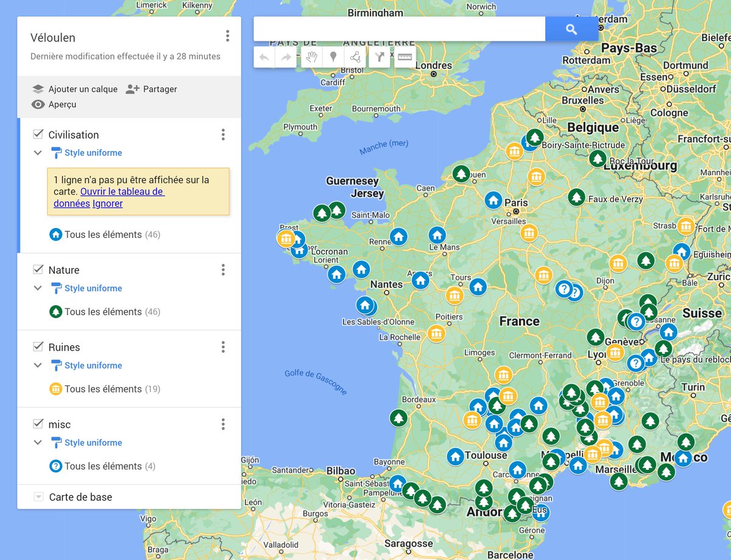This screenshot has width=731, height=560.
Task: Click the Civilisation layer title
Action: pyautogui.click(x=74, y=135)
